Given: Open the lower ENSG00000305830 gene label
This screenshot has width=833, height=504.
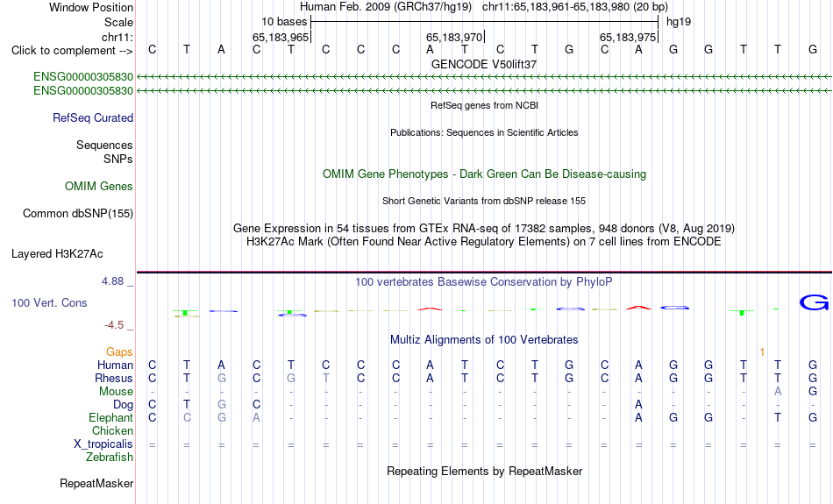Looking at the screenshot, I should pos(83,91).
